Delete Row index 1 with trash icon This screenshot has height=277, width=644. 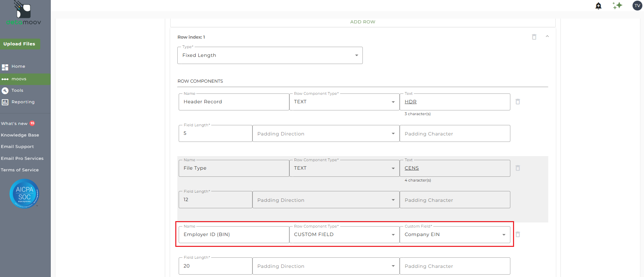coord(534,37)
